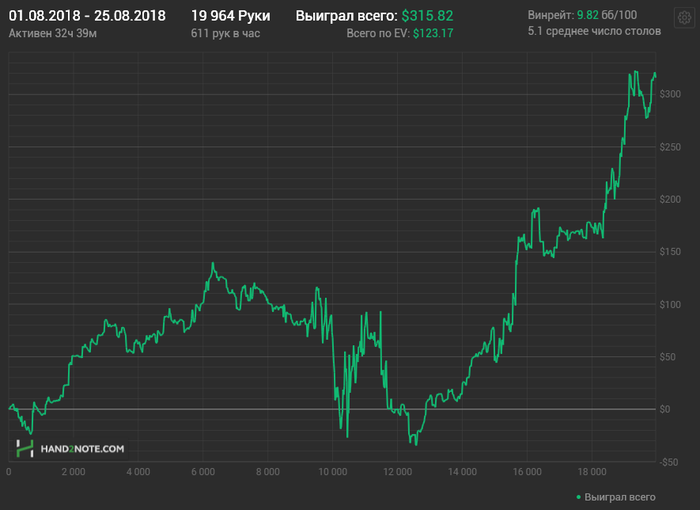Click the 'Выиграл всего: $315.82' total

pyautogui.click(x=374, y=16)
